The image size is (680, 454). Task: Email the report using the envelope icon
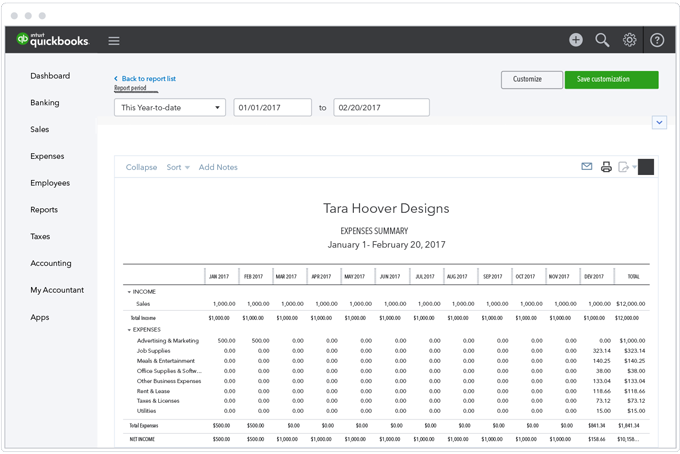(587, 167)
